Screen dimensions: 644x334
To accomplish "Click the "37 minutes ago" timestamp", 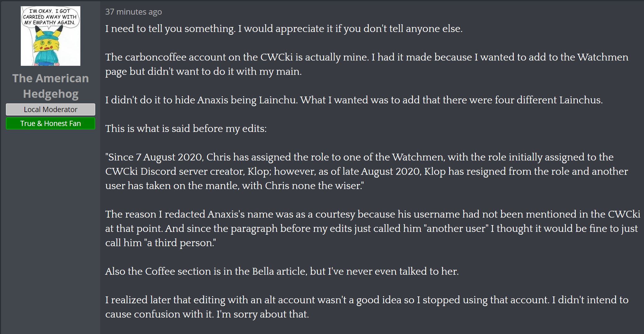I will pos(133,12).
